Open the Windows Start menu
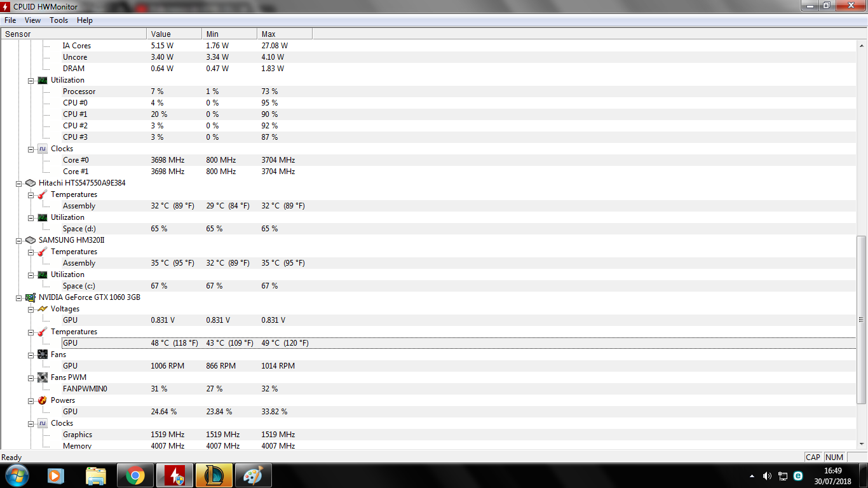Image resolution: width=868 pixels, height=488 pixels. coord(16,475)
